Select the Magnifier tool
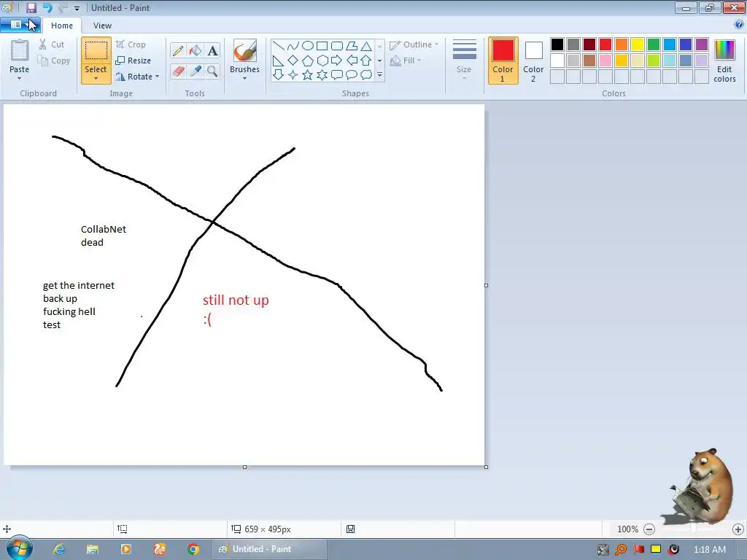Screen dimensions: 747x560 coord(212,71)
